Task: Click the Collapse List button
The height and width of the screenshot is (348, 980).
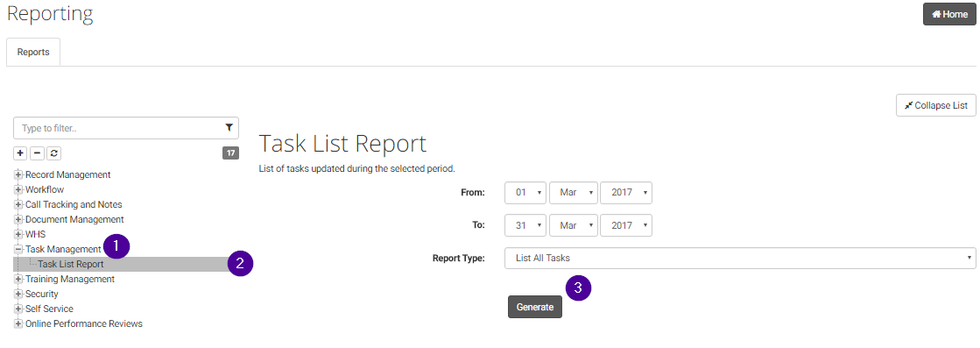Action: pyautogui.click(x=936, y=105)
